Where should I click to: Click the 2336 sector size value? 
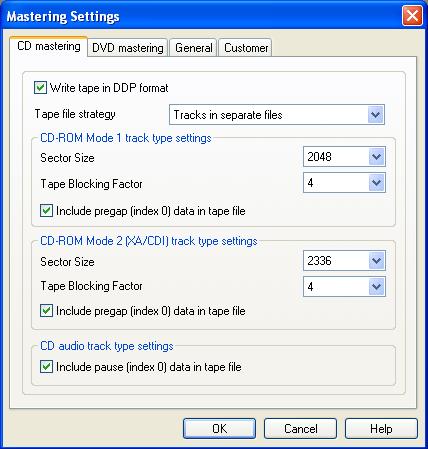pyautogui.click(x=319, y=261)
